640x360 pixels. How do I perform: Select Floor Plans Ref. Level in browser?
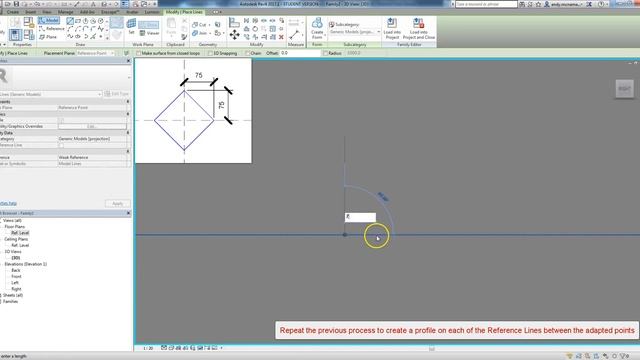tap(20, 233)
